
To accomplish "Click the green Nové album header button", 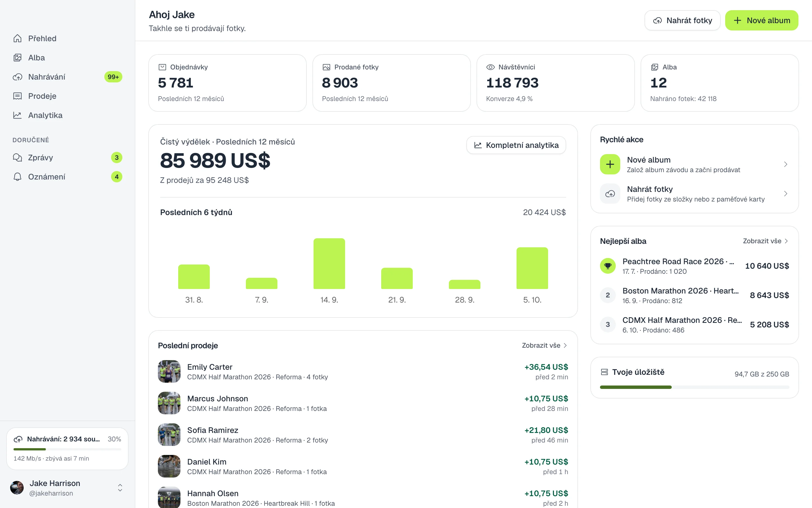I will pos(762,21).
